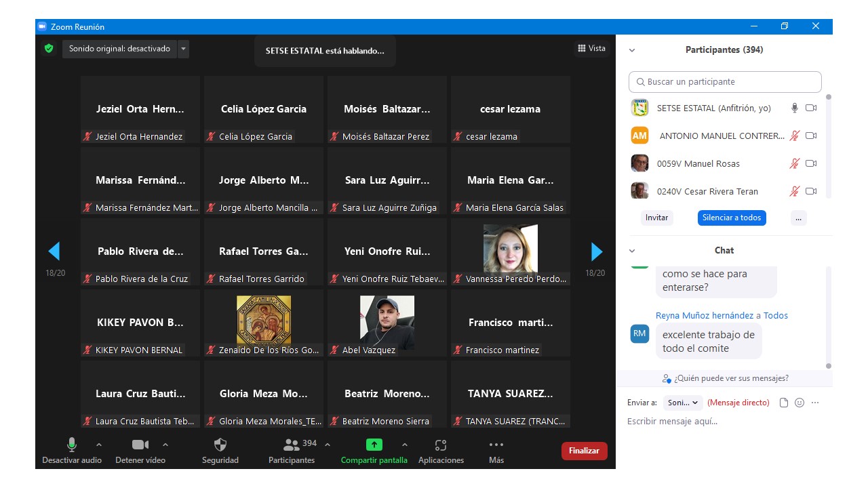Click camera icon of SETSE ESTATAL
Screen dimensions: 868x488
coord(811,108)
